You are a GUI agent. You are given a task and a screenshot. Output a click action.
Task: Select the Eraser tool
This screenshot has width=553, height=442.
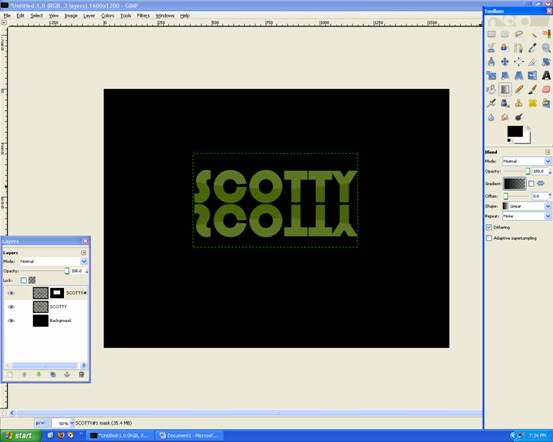point(546,89)
